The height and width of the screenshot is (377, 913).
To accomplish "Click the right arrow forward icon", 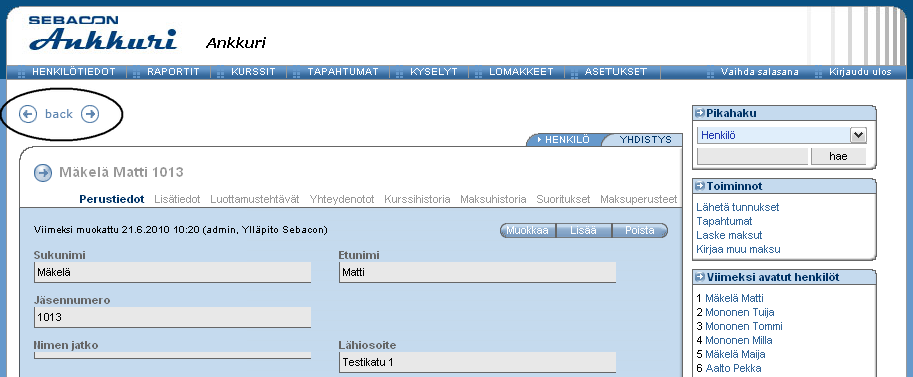I will (90, 114).
